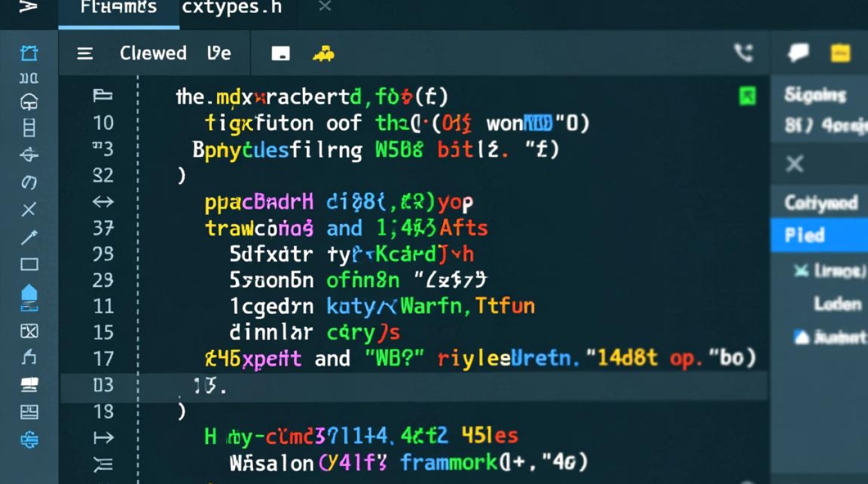The width and height of the screenshot is (868, 484).
Task: Click line number 10 in the gutter
Action: (x=103, y=123)
